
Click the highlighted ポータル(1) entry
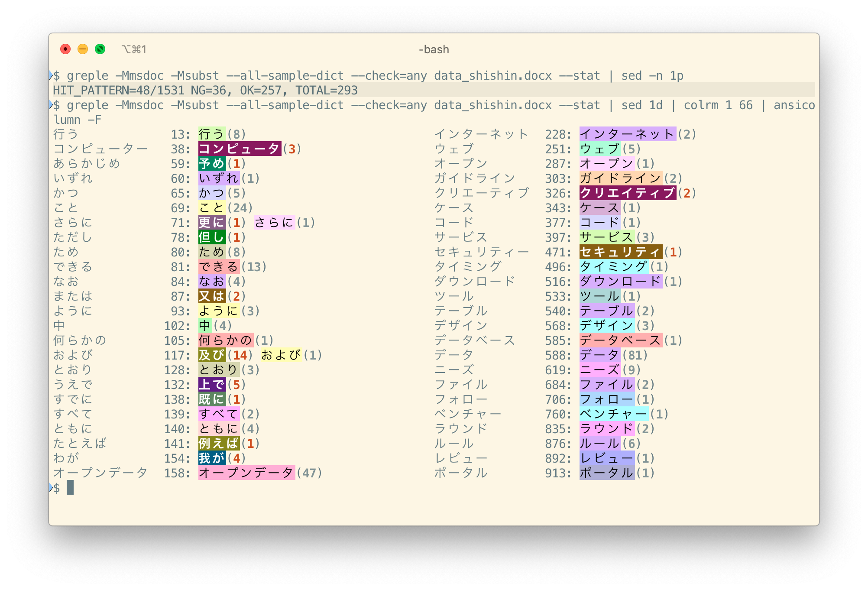click(x=607, y=473)
